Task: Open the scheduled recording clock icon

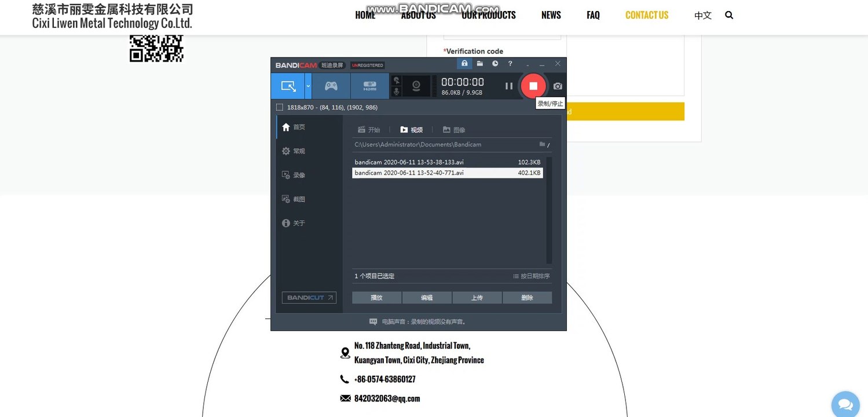Action: pos(495,64)
